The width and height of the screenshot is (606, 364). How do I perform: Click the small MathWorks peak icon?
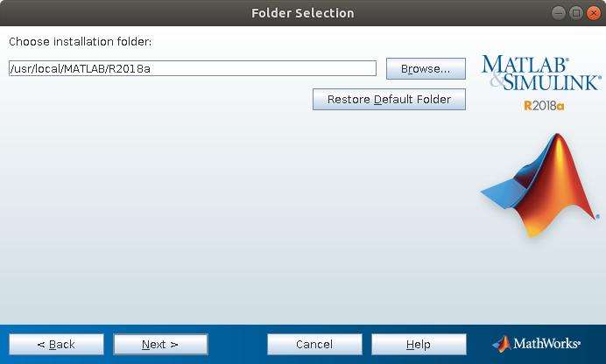point(502,344)
